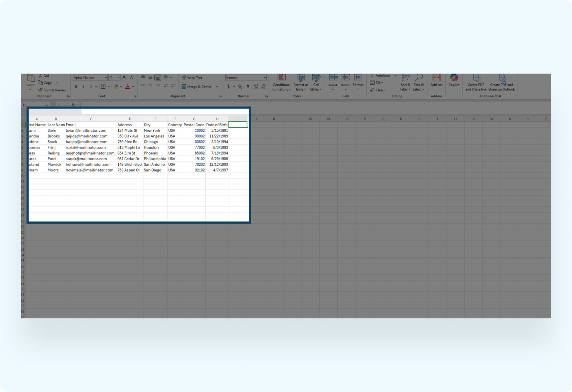Click the AutoSum button
The image size is (572, 392).
pyautogui.click(x=380, y=76)
